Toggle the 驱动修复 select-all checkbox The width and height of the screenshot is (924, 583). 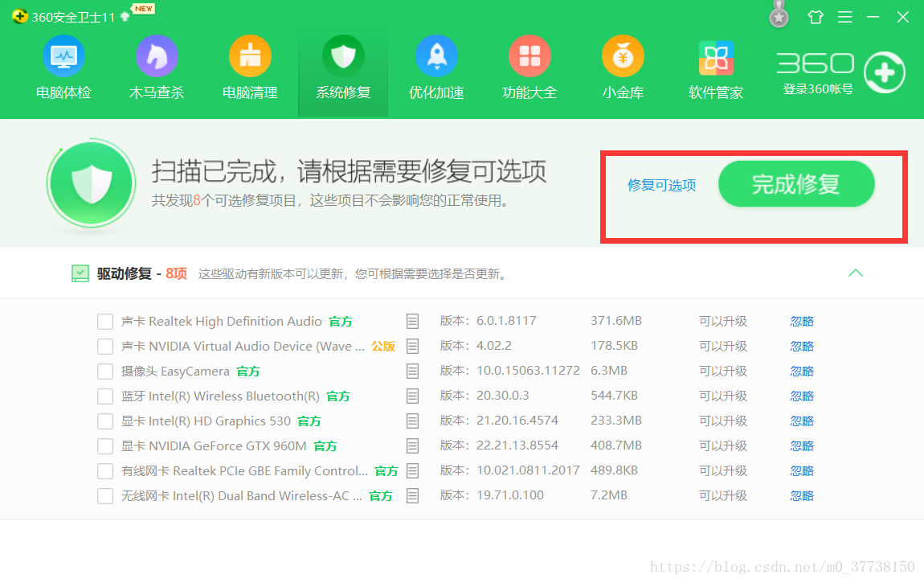[x=80, y=273]
